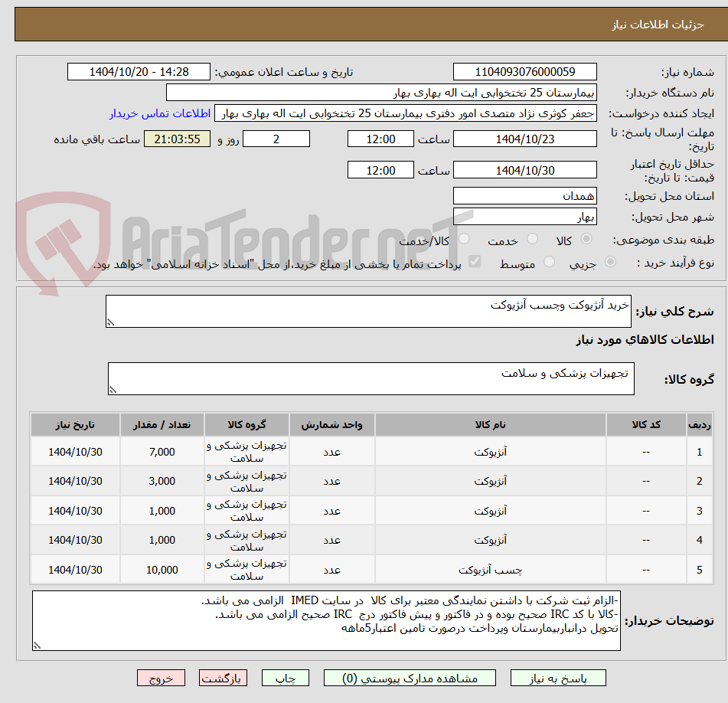
Task: Click the delivery province field همدان
Action: click(524, 196)
